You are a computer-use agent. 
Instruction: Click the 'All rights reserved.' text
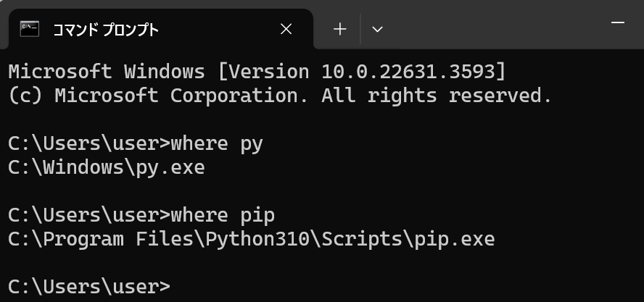click(x=437, y=96)
